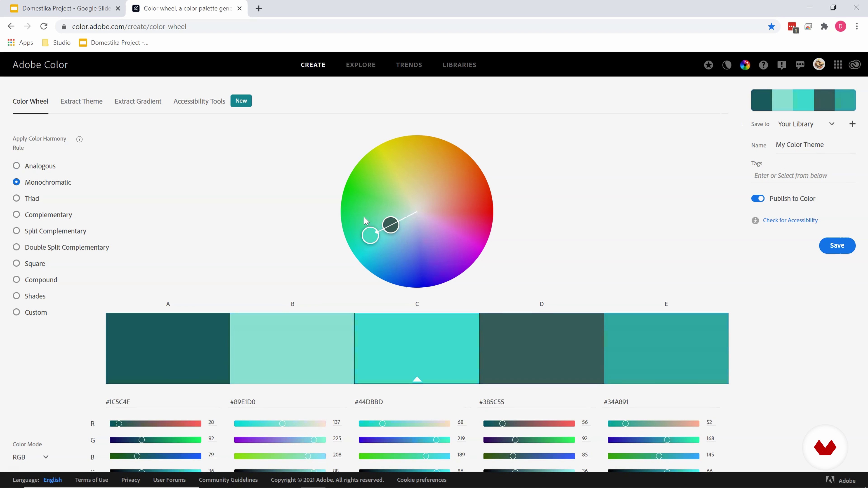Image resolution: width=868 pixels, height=488 pixels.
Task: Click the accessibility icon next to Check for Accessibility
Action: click(755, 221)
